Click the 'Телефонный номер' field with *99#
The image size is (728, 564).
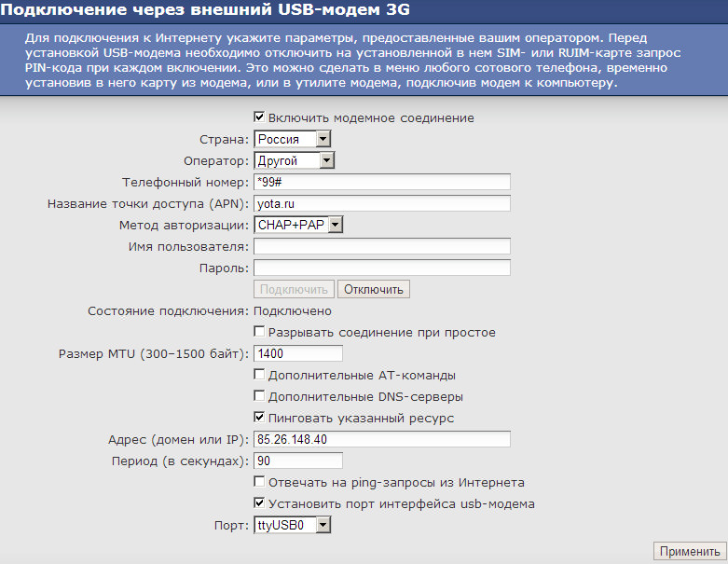coord(382,182)
